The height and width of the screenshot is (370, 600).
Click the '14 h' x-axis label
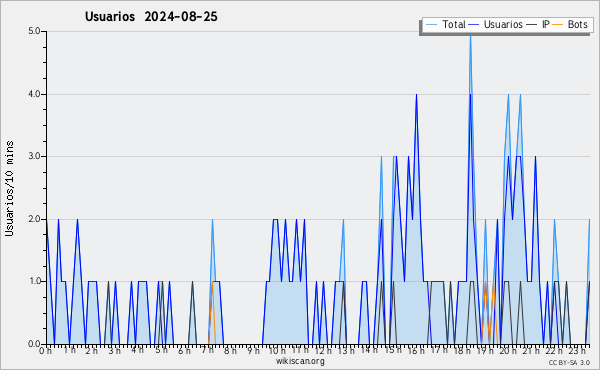pyautogui.click(x=369, y=350)
